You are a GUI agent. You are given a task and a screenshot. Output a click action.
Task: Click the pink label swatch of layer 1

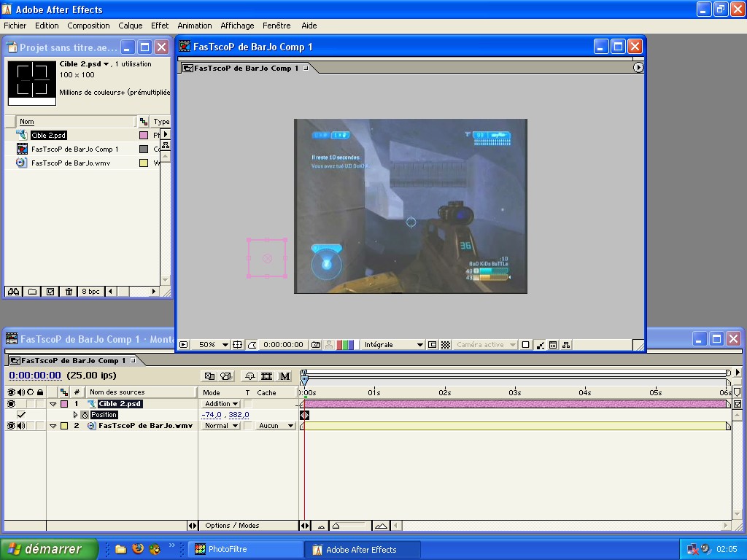(x=64, y=404)
